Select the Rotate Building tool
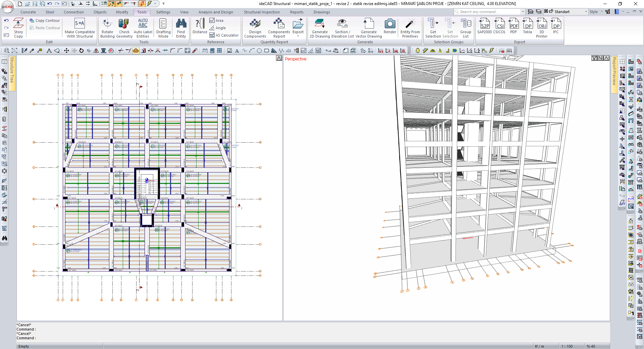 (107, 28)
